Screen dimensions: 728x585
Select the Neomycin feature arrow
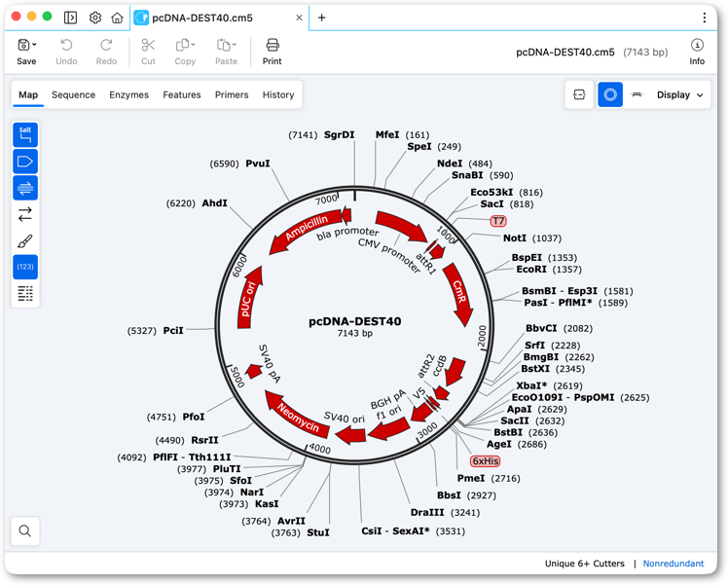pos(298,416)
